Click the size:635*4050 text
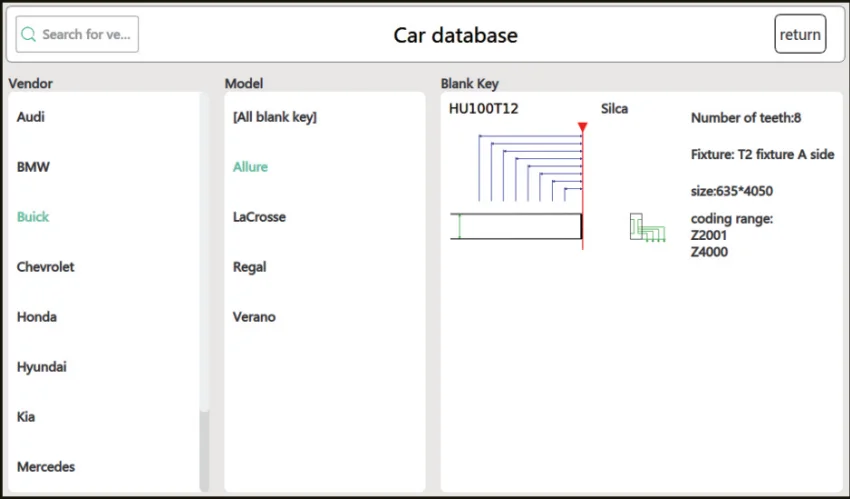 pos(732,191)
